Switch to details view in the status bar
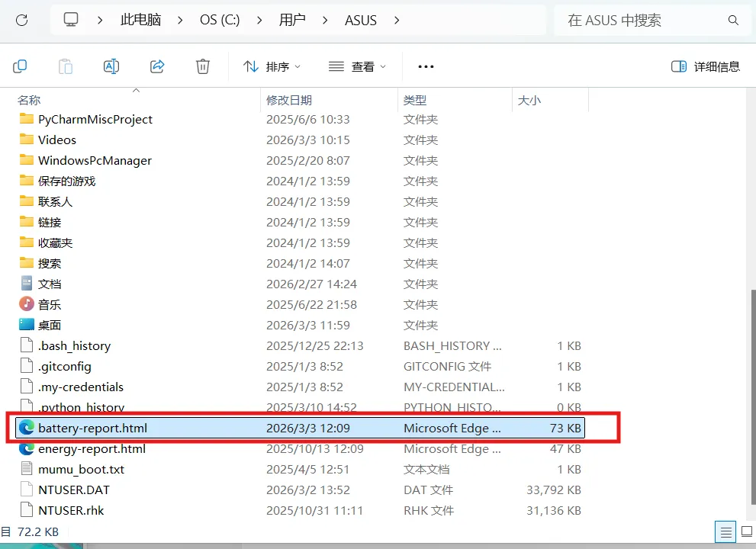Screen dimensions: 756x549 coord(725,531)
